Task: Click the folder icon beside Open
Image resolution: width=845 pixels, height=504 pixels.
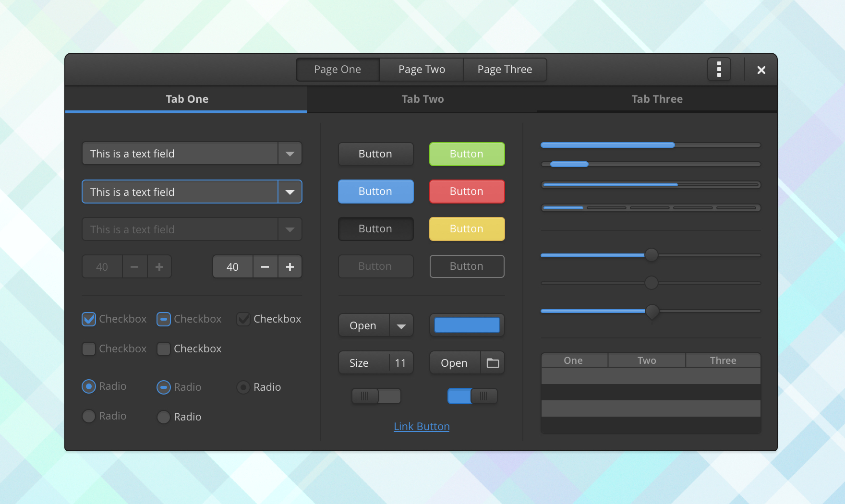Action: click(x=493, y=363)
